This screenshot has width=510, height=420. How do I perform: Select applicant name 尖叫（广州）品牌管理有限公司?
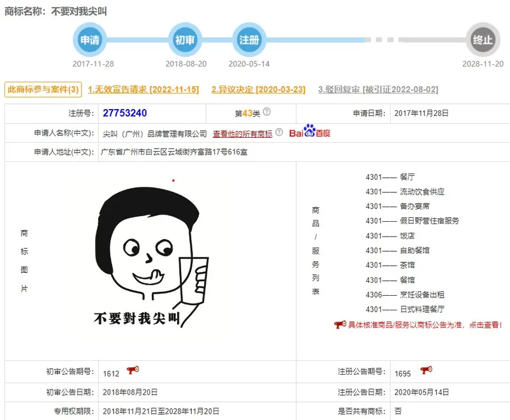click(155, 134)
